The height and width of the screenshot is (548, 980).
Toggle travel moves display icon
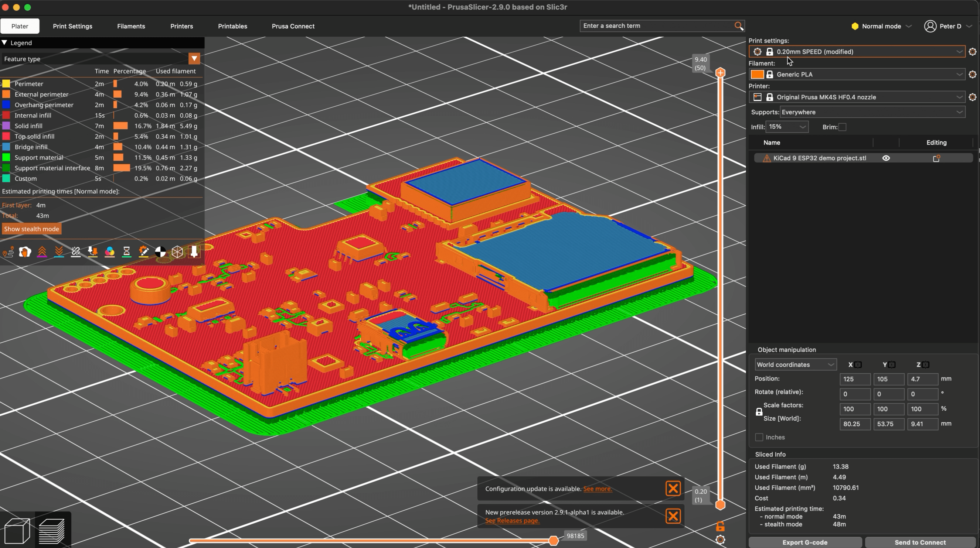tap(8, 252)
